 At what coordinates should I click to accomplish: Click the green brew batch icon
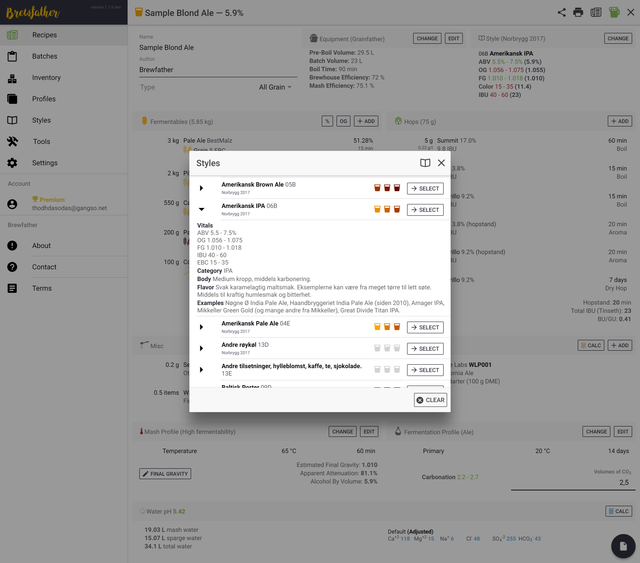pyautogui.click(x=614, y=12)
